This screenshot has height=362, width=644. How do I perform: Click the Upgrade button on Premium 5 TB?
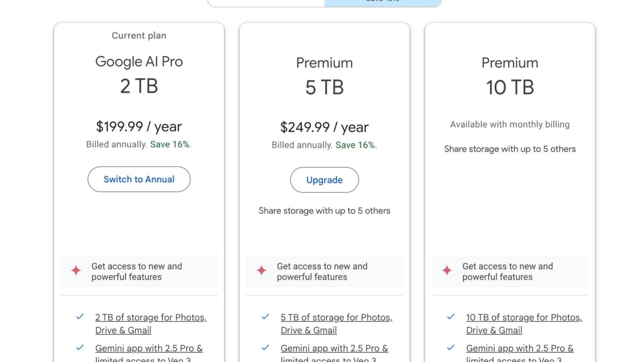(324, 180)
